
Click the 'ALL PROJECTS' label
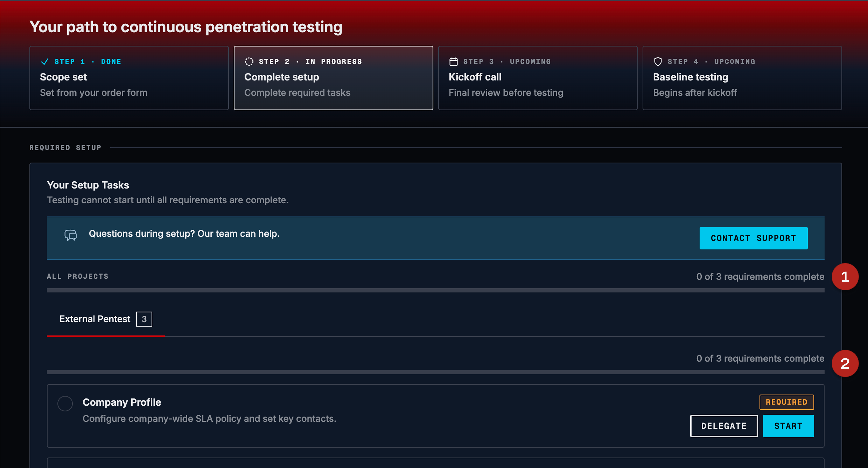point(78,276)
